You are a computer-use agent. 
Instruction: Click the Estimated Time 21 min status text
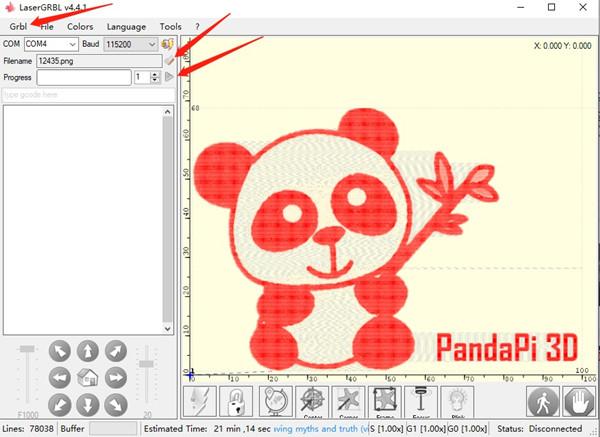(207, 429)
